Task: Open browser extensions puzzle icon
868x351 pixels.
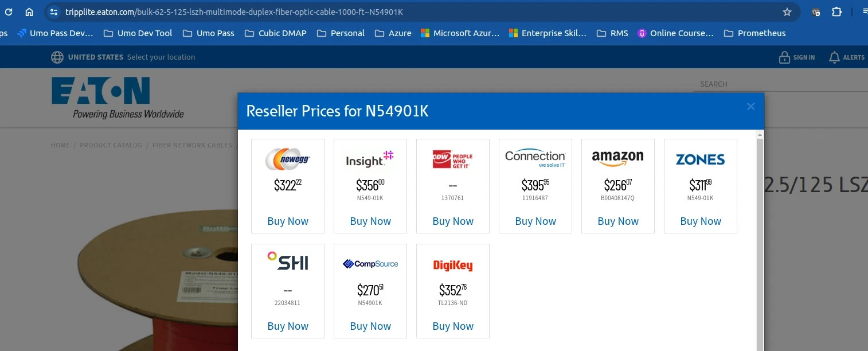Action: click(x=836, y=12)
